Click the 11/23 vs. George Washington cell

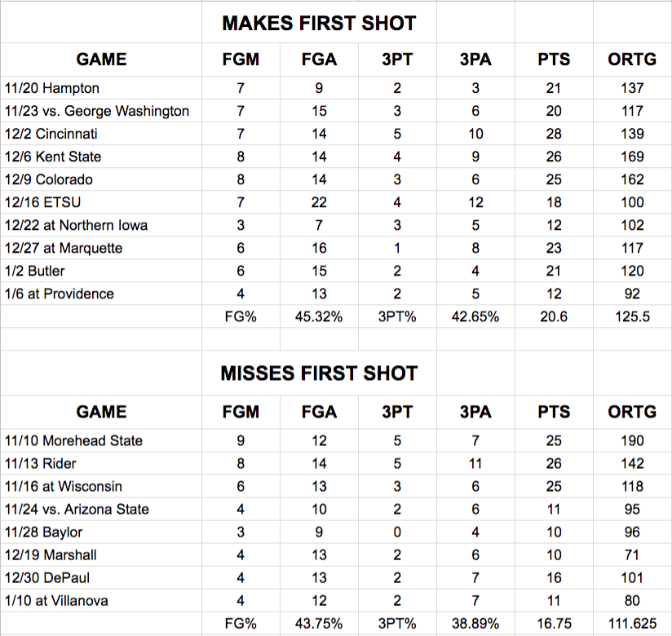coord(101,111)
